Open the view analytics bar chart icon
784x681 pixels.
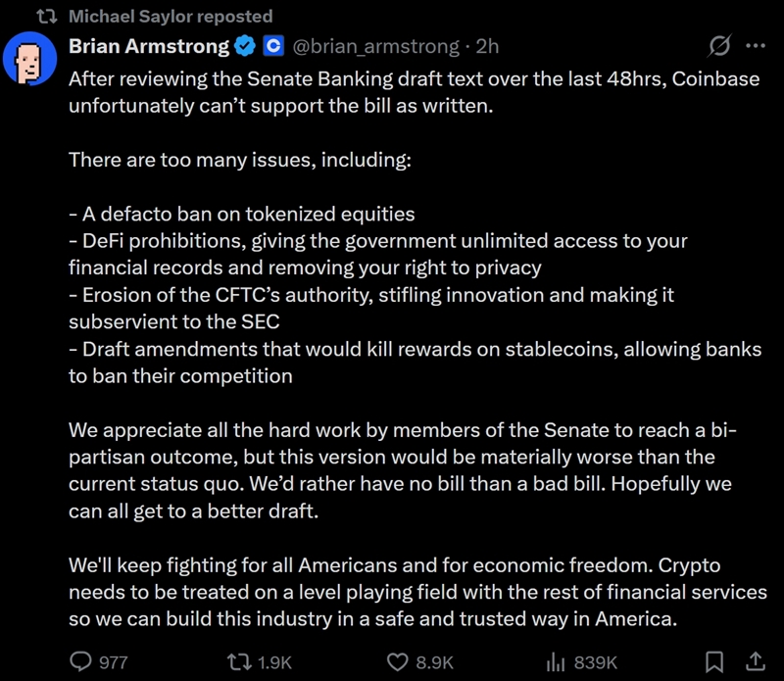point(556,662)
